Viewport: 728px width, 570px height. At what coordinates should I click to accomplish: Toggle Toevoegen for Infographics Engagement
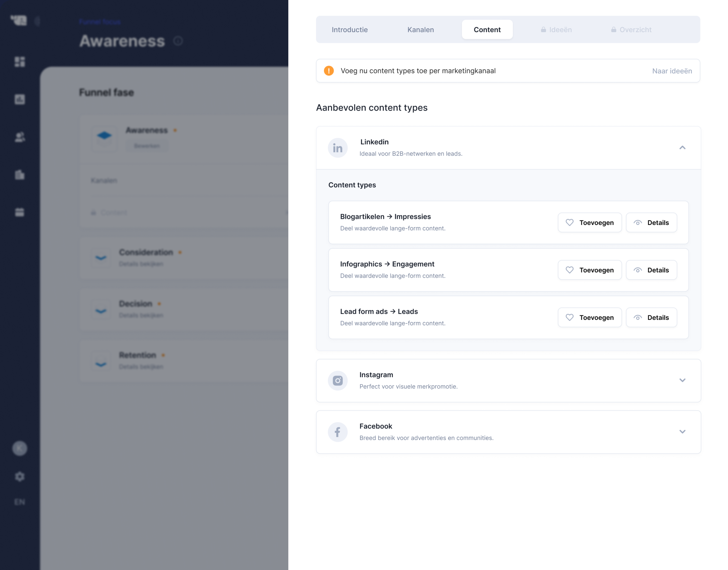click(x=590, y=270)
